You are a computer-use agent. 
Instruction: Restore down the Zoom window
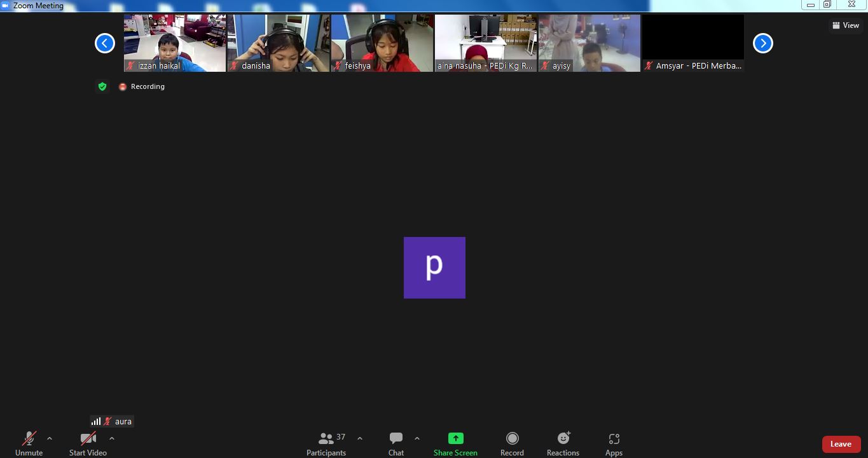827,4
